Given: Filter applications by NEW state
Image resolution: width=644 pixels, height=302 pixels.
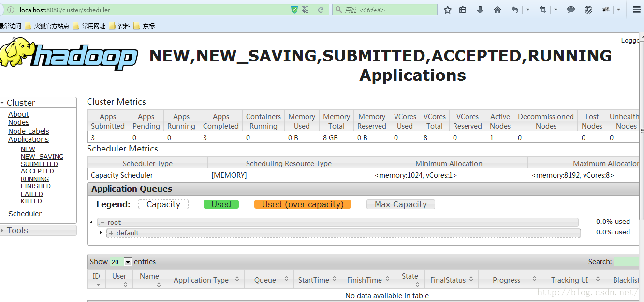Looking at the screenshot, I should tap(28, 149).
